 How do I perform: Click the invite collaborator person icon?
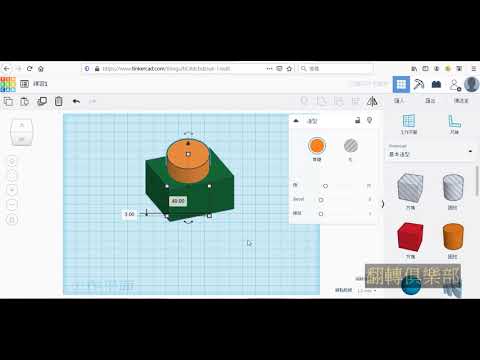(455, 85)
